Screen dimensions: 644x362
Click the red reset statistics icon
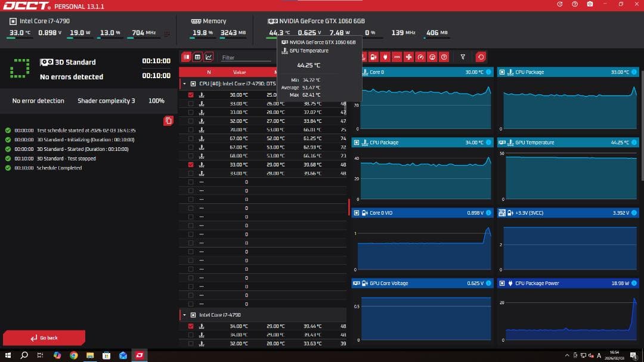(481, 57)
